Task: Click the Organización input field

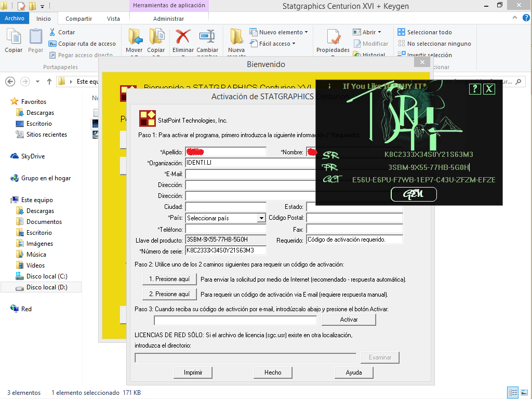Action: 250,163
